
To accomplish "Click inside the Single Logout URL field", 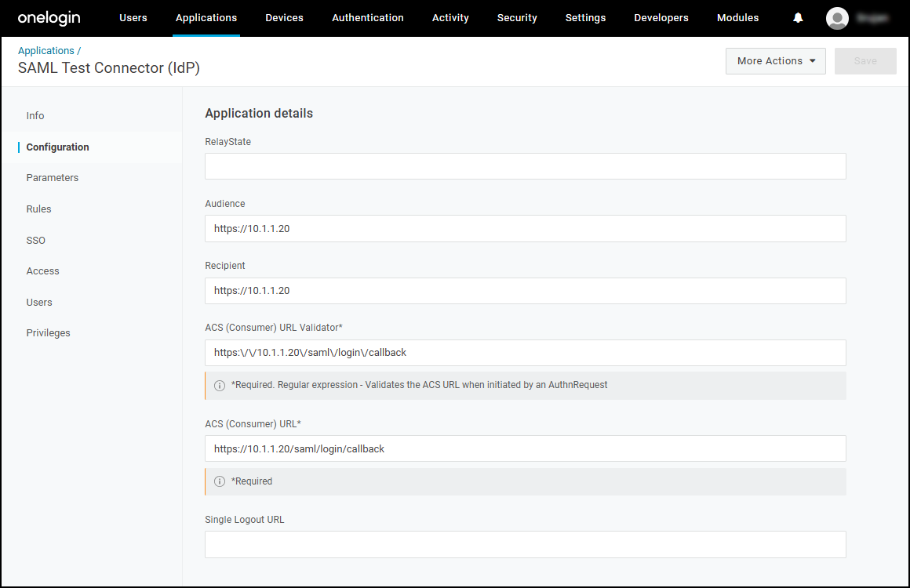I will point(525,544).
